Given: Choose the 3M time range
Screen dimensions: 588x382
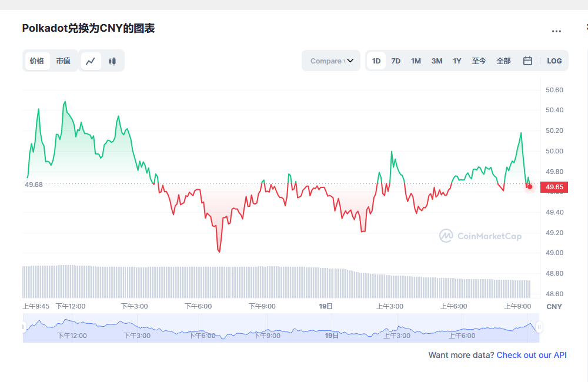Looking at the screenshot, I should tap(437, 61).
